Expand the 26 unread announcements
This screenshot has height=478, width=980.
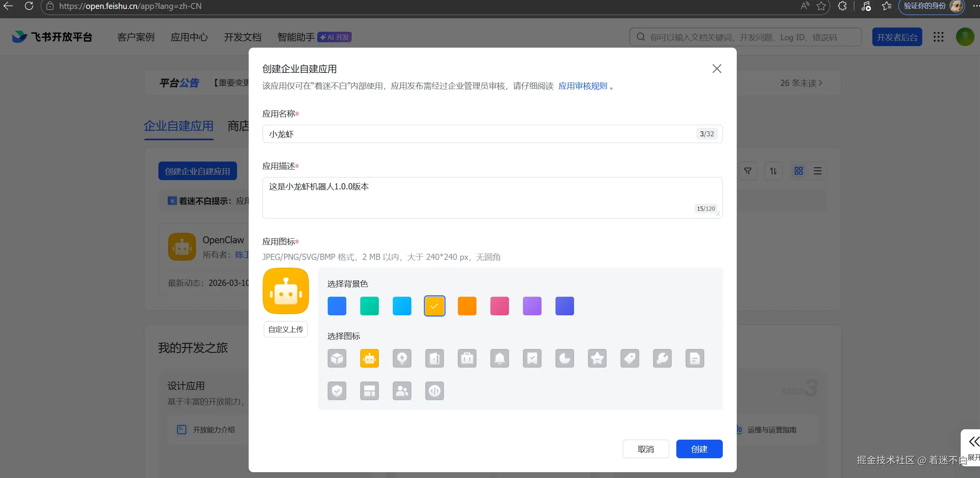[x=801, y=83]
